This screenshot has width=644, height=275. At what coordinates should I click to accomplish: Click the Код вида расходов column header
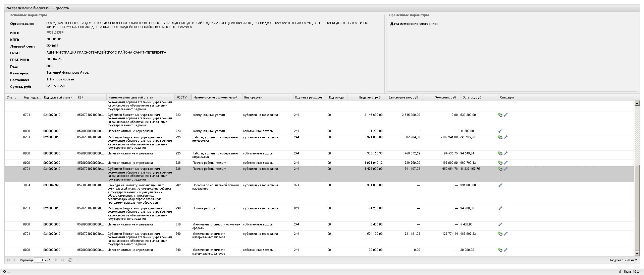tap(310, 97)
